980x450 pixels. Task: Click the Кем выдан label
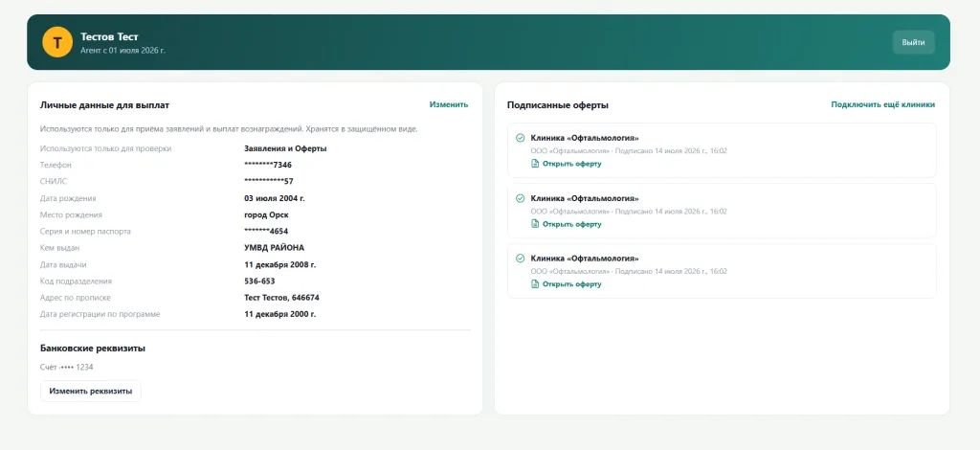click(60, 248)
